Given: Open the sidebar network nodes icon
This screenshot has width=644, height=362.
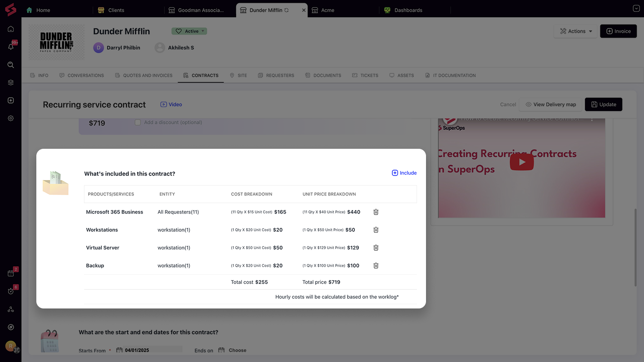Looking at the screenshot, I should pyautogui.click(x=10, y=309).
